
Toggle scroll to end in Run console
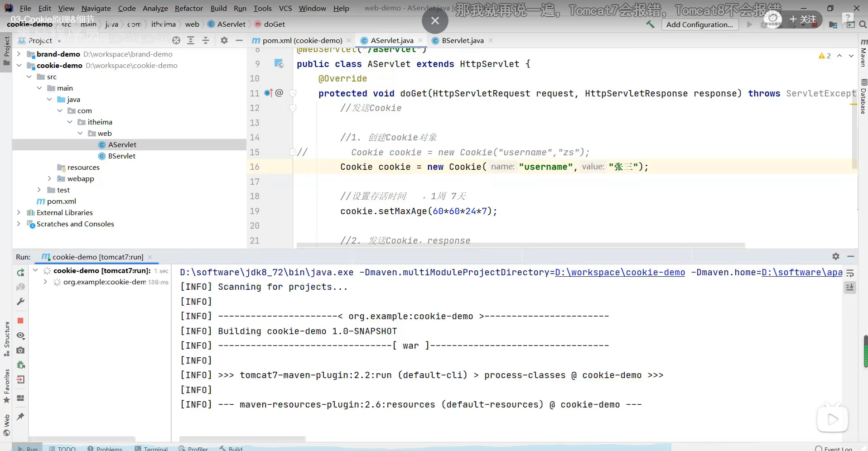click(x=850, y=287)
